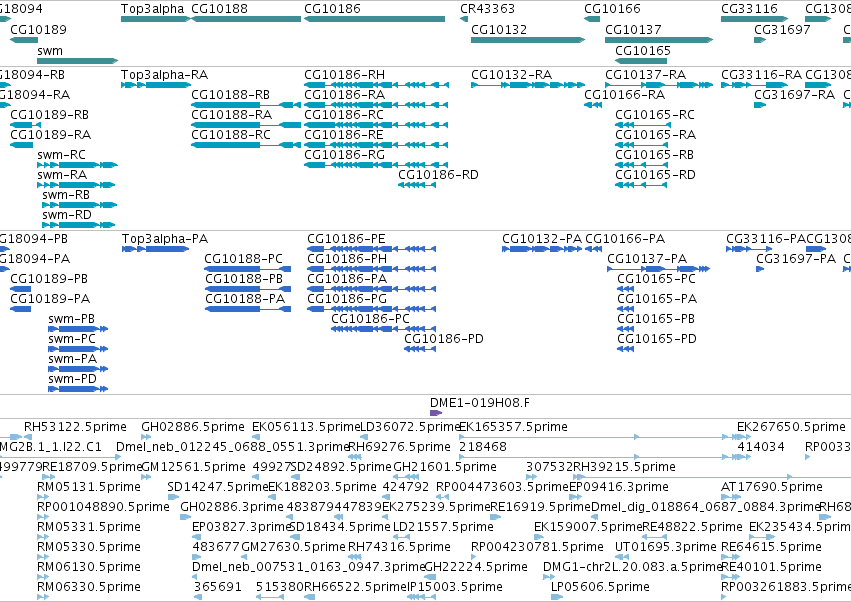
Task: Click transcript CG10165-RC
Action: point(641,125)
